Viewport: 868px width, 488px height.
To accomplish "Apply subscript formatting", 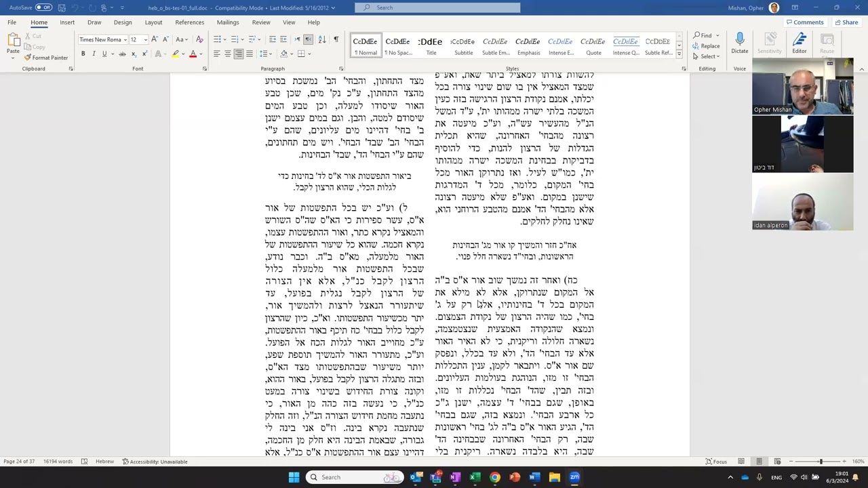I will click(x=134, y=54).
